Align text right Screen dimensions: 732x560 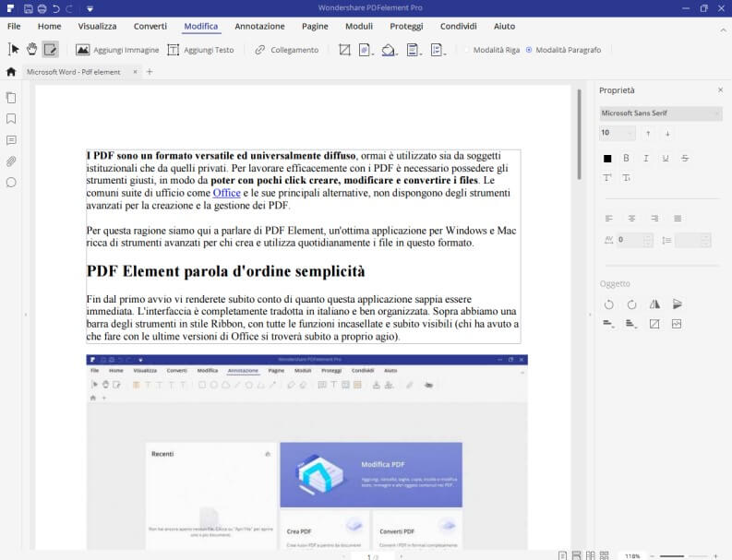tap(654, 219)
